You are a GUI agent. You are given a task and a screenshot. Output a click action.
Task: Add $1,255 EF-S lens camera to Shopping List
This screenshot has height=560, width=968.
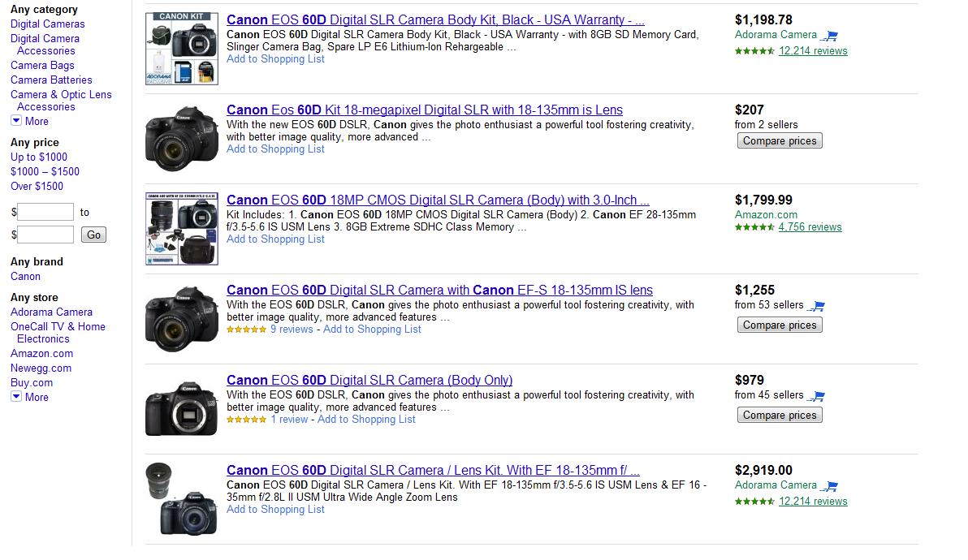click(x=372, y=330)
